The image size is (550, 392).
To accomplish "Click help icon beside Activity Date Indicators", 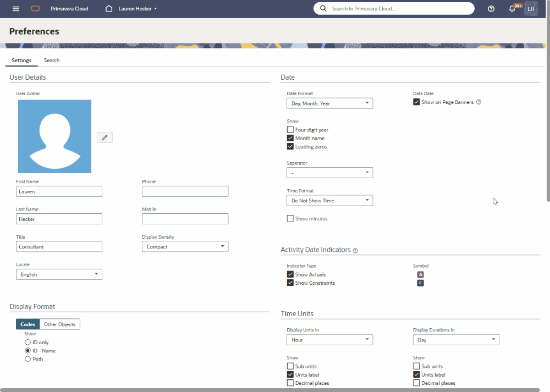I will click(x=355, y=250).
